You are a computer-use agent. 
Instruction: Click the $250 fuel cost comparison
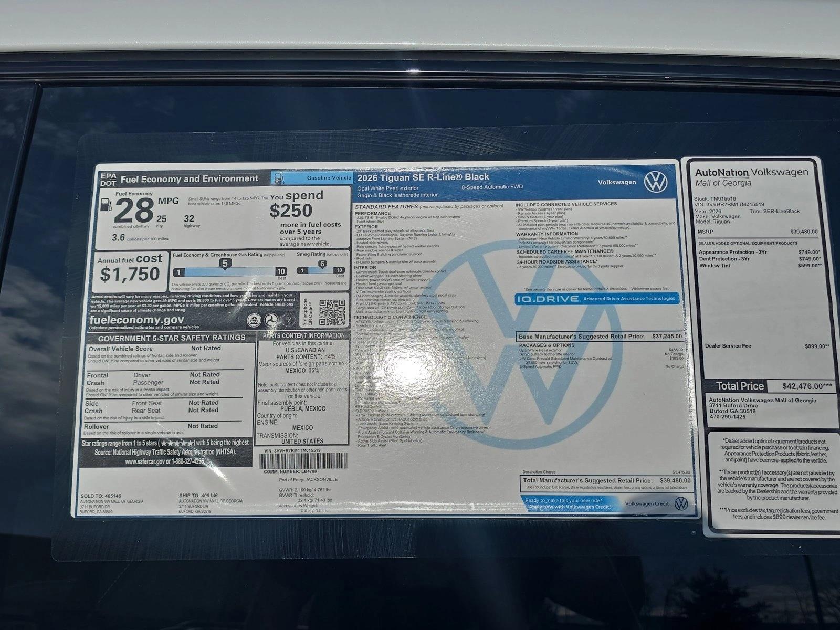coord(291,211)
